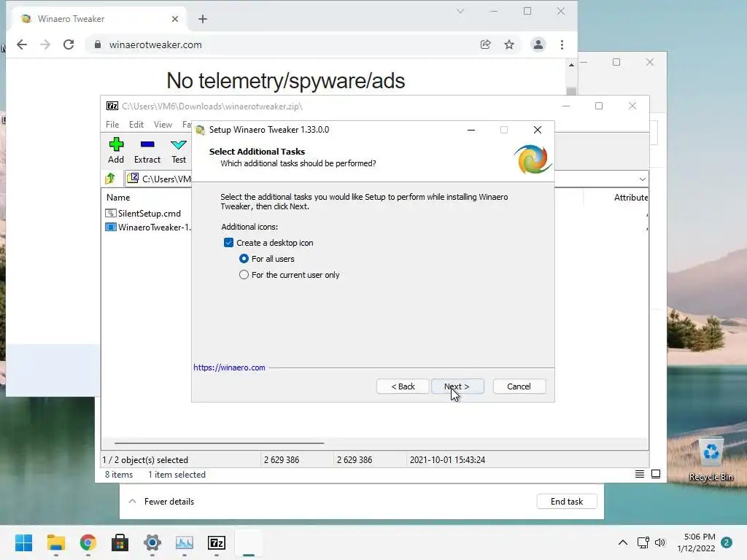Click End task in Task Manager
Viewport: 747px width, 560px height.
point(566,502)
